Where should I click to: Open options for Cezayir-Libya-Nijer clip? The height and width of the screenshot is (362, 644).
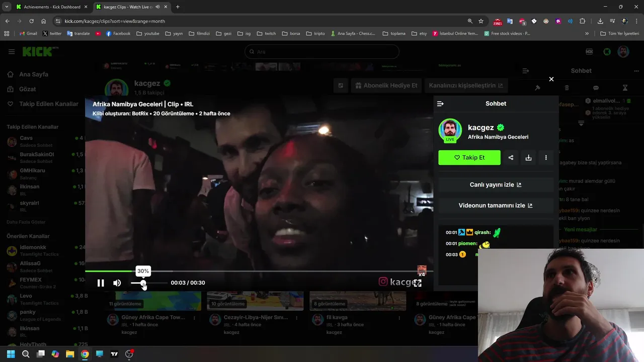297,318
